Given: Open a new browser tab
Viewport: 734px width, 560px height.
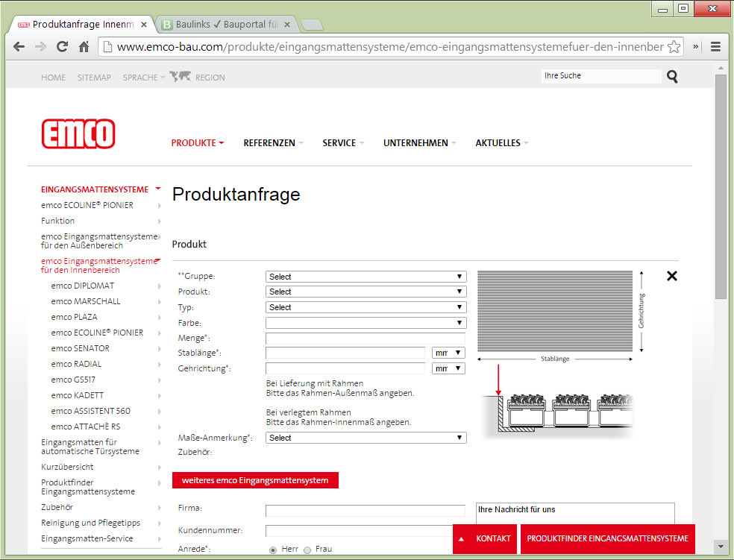Looking at the screenshot, I should 311,25.
